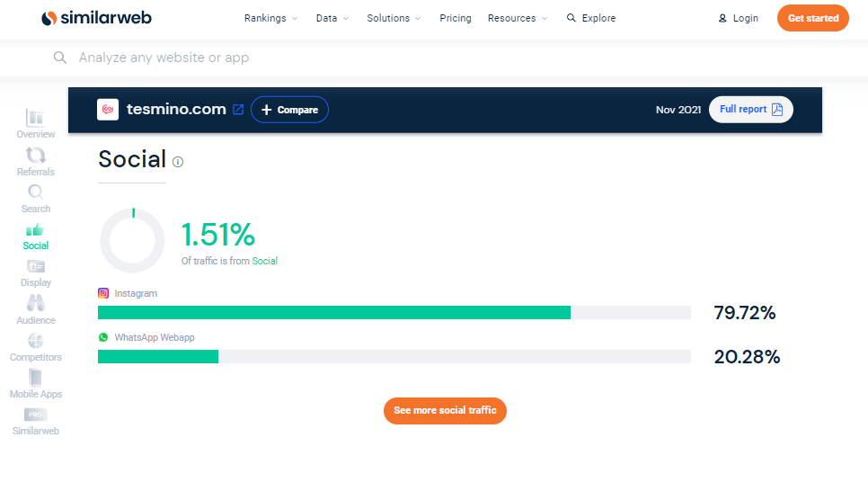Viewport: 868px width, 500px height.
Task: Click the PDF icon in Full report
Action: [777, 109]
